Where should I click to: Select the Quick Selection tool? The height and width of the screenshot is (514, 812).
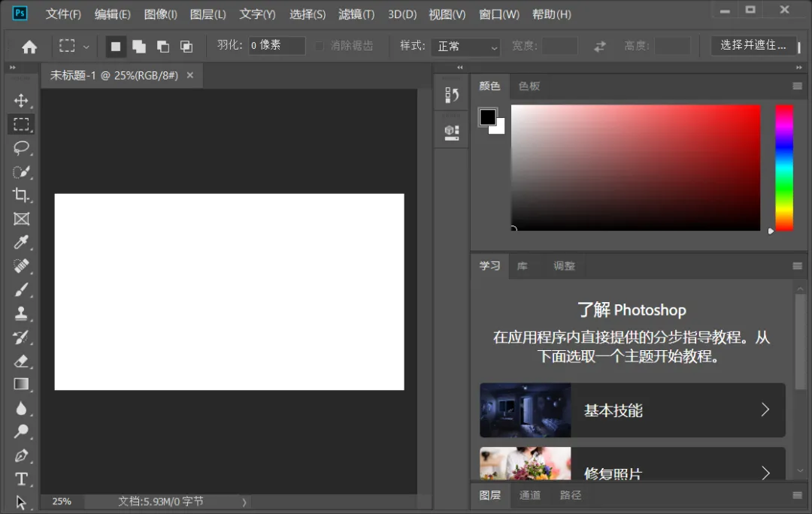click(21, 172)
